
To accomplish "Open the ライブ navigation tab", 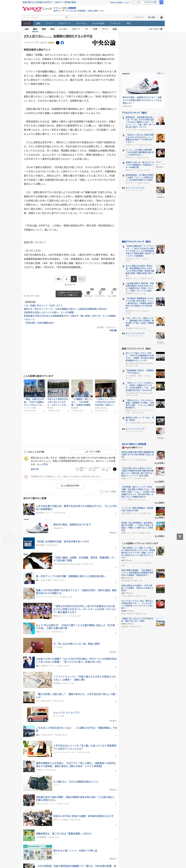I will pos(49,24).
